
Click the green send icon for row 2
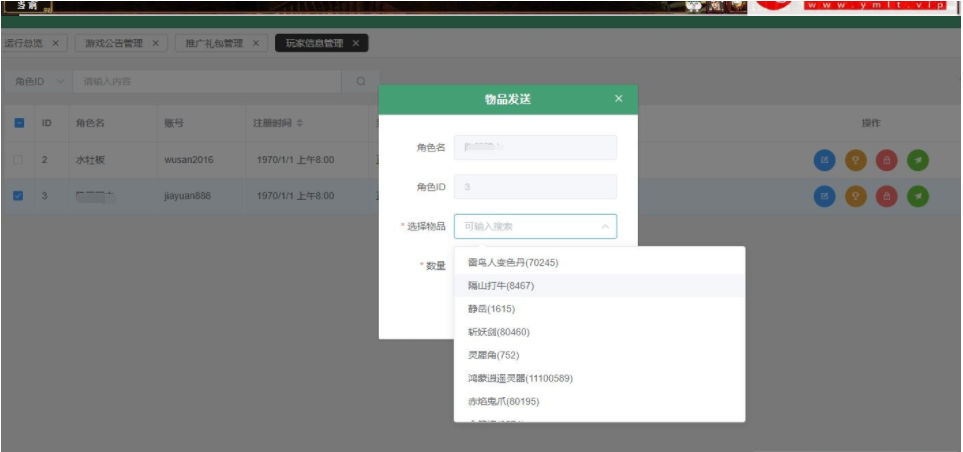point(918,160)
